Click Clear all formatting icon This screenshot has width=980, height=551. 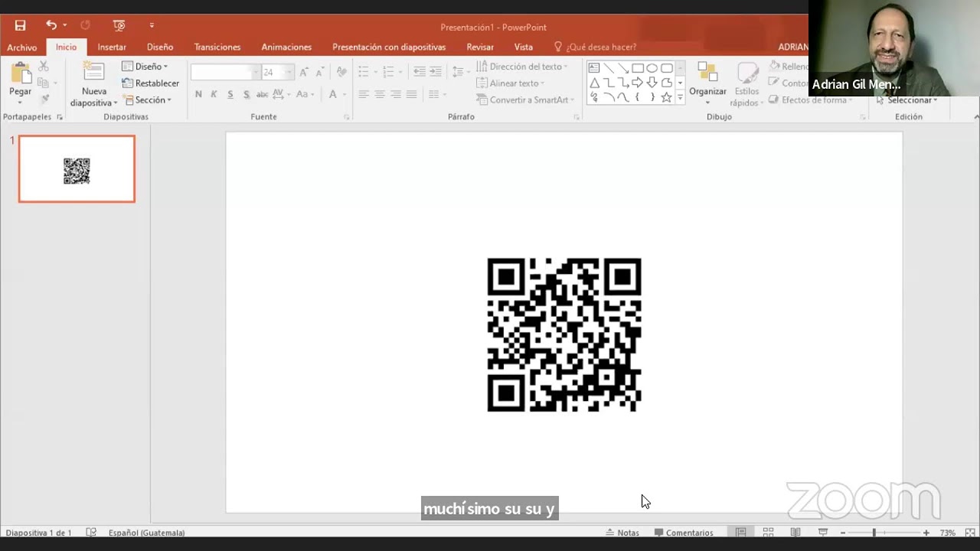tap(341, 72)
